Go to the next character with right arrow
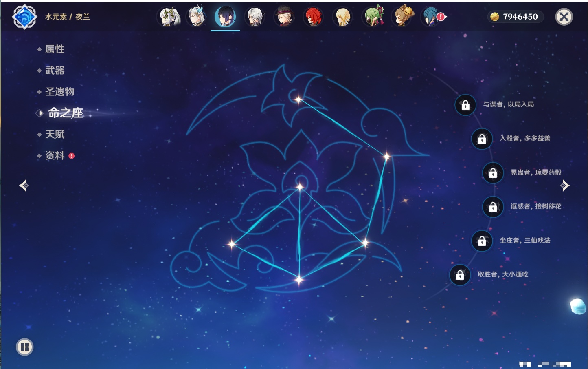This screenshot has height=369, width=588. click(565, 186)
